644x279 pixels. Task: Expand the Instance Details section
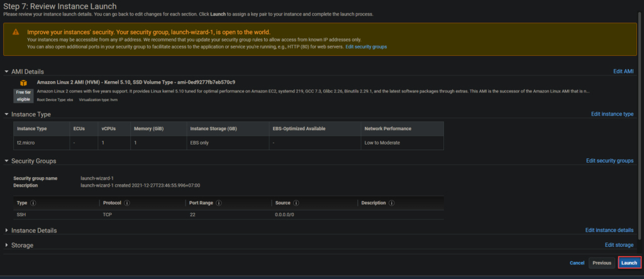point(7,231)
